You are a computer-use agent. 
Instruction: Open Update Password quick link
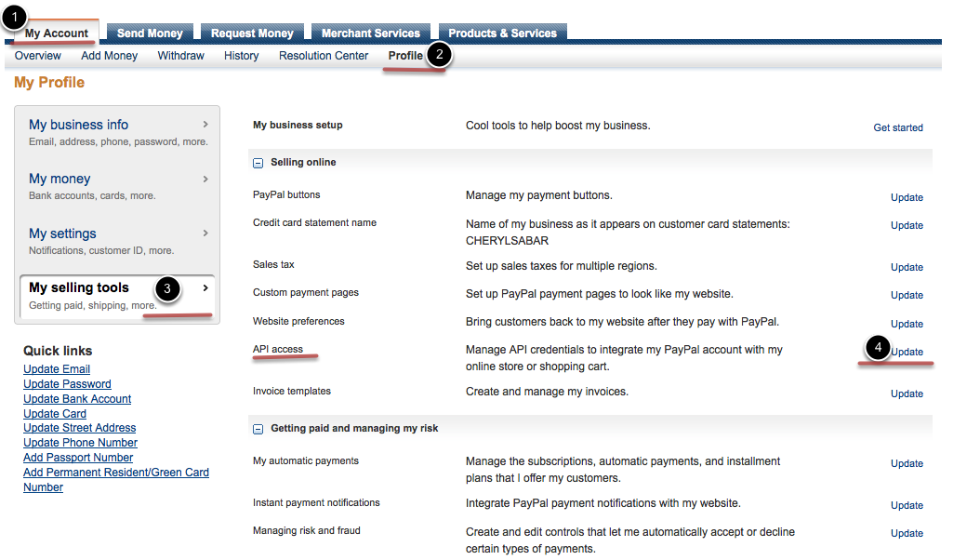pyautogui.click(x=68, y=384)
